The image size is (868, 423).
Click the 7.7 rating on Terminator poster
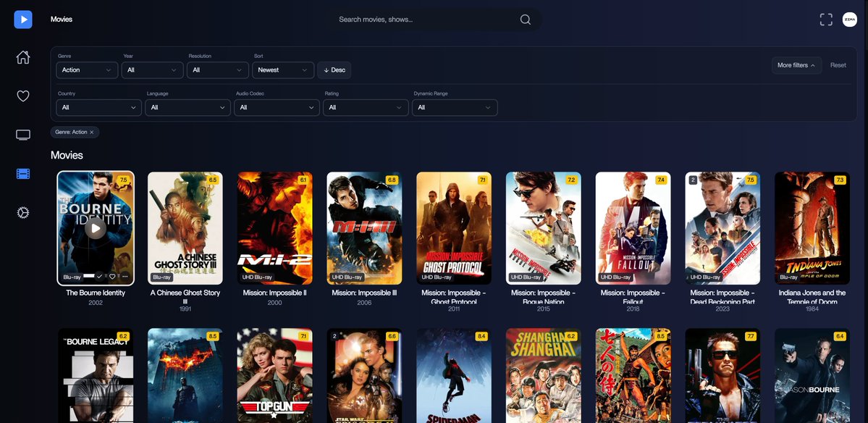[750, 336]
